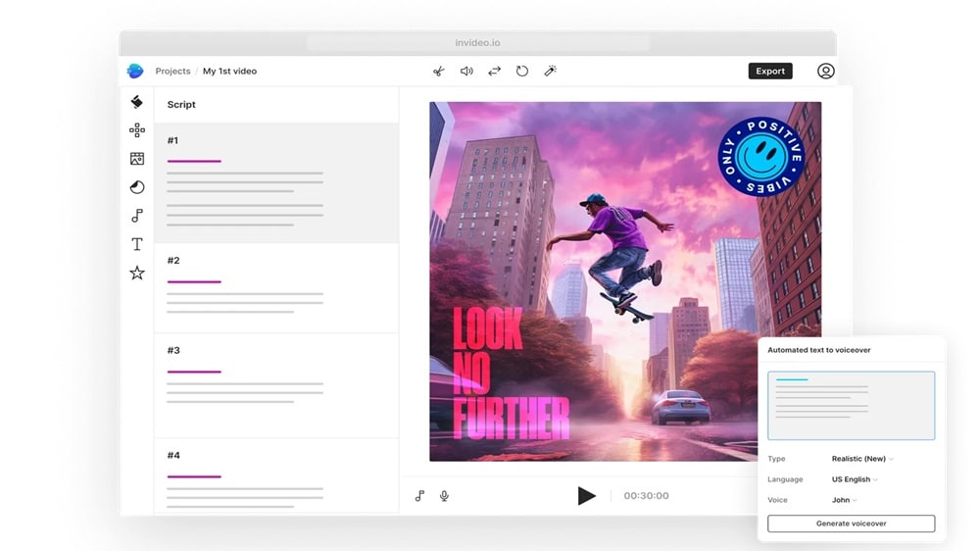Click Automated text to voiceover title
Image resolution: width=980 pixels, height=551 pixels.
coord(818,350)
